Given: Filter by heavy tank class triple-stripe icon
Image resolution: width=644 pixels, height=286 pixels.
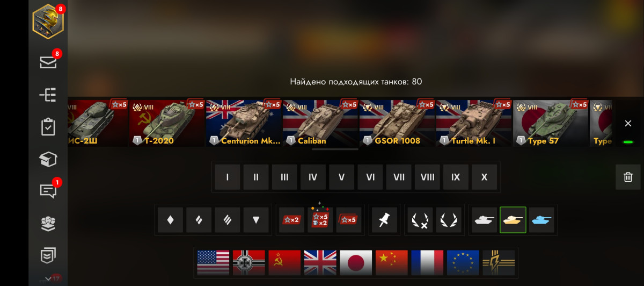Looking at the screenshot, I should (x=228, y=219).
